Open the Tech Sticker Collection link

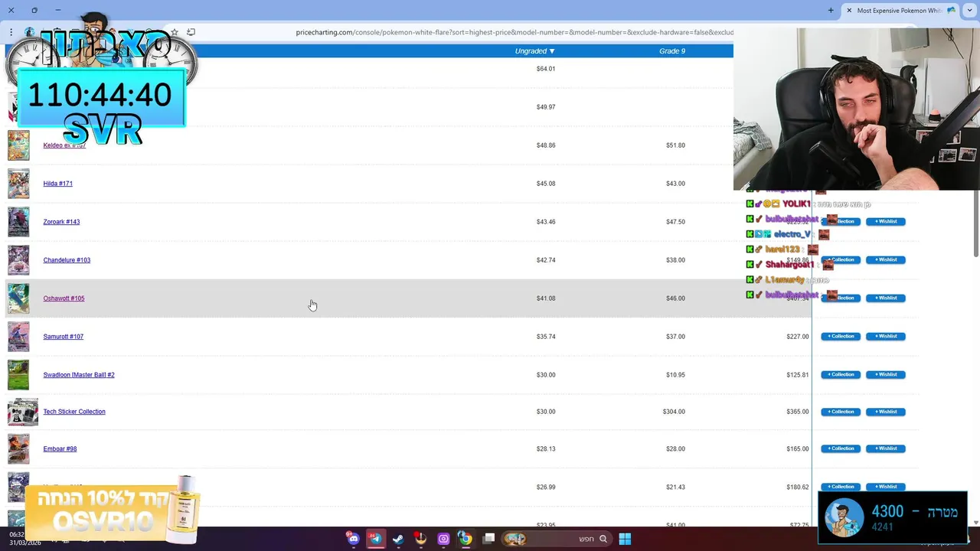pos(74,412)
